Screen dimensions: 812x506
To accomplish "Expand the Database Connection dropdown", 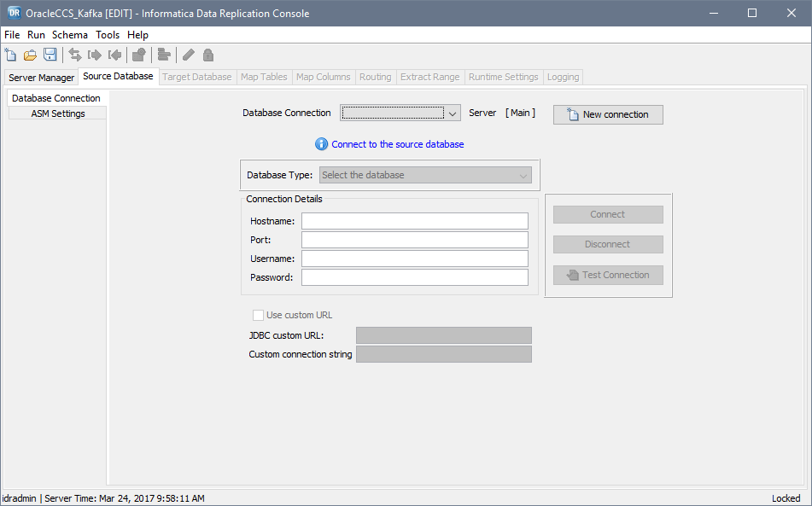I will point(453,113).
